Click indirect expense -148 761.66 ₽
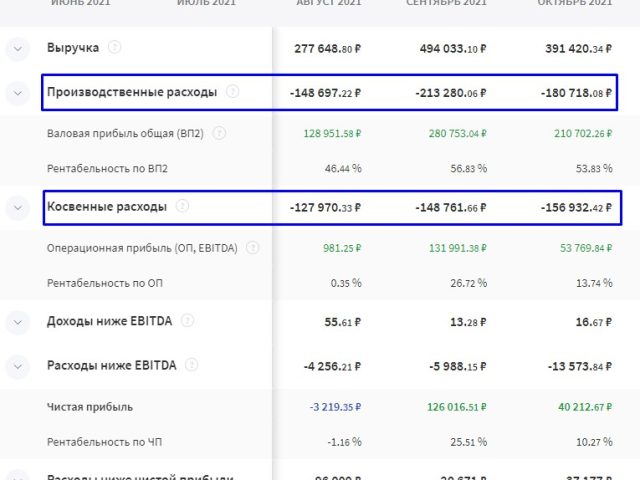This screenshot has width=640, height=480. click(451, 208)
